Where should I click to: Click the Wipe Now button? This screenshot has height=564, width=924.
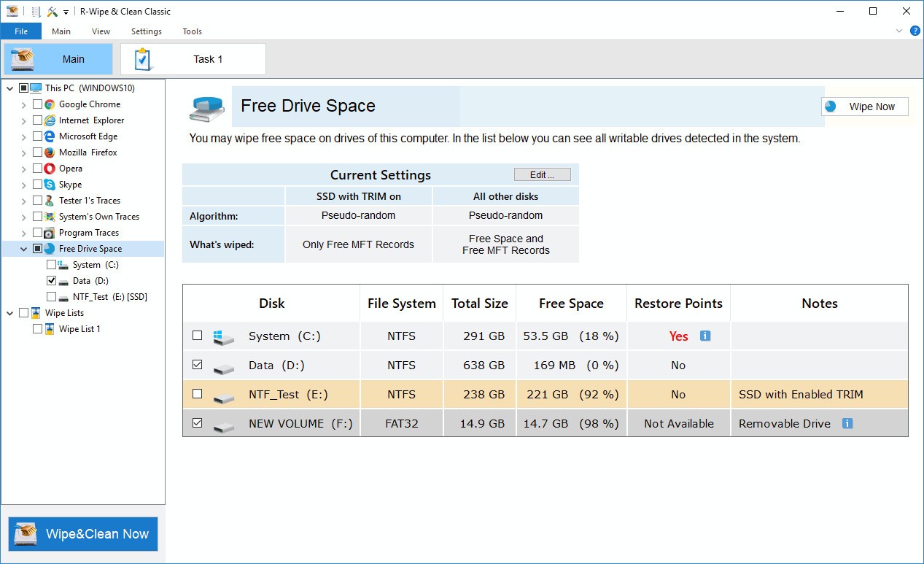[864, 107]
